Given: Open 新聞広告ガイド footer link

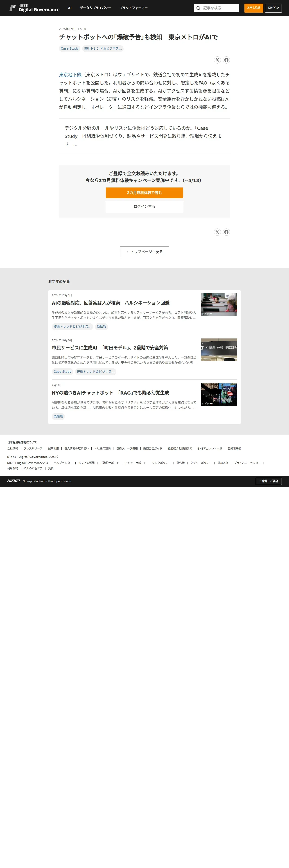Looking at the screenshot, I should pos(153,448).
